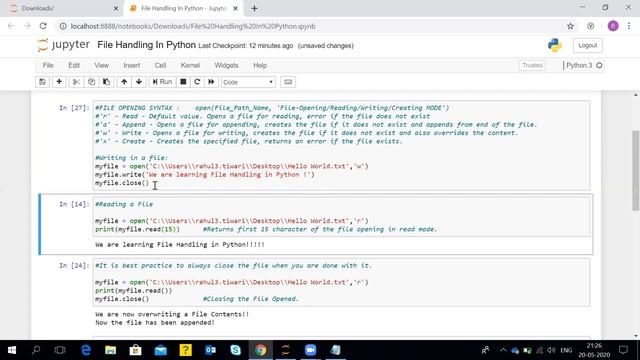Select the In [14] Reading a File cell
This screenshot has height=360, width=640.
[x=341, y=217]
